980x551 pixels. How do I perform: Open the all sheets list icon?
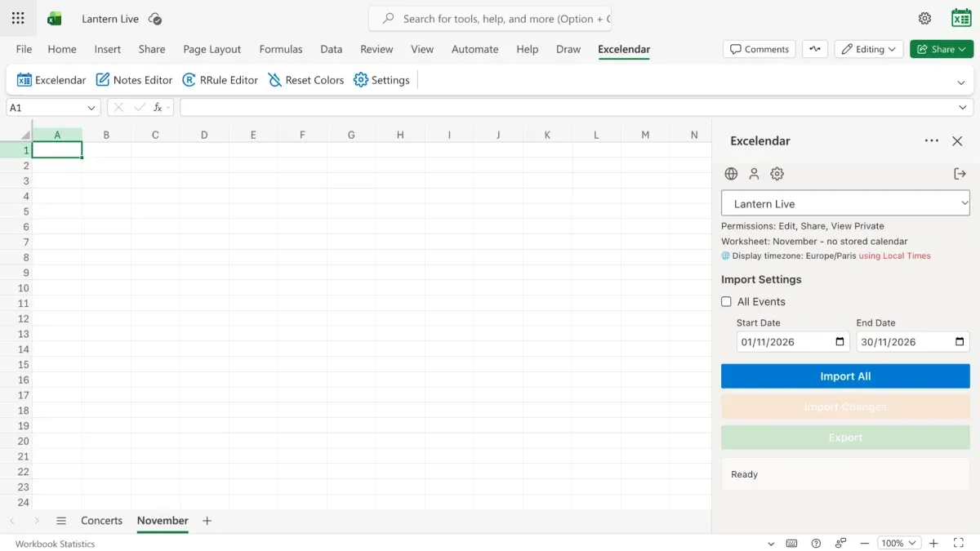coord(61,521)
